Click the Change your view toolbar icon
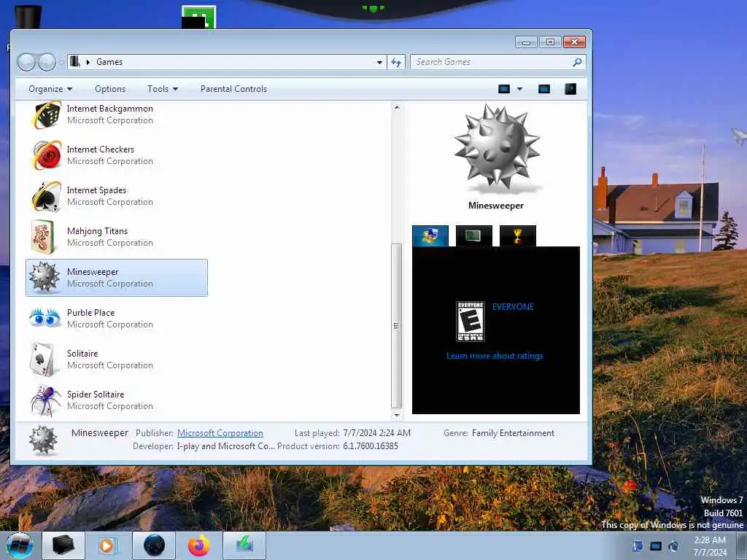The image size is (747, 560). tap(504, 89)
